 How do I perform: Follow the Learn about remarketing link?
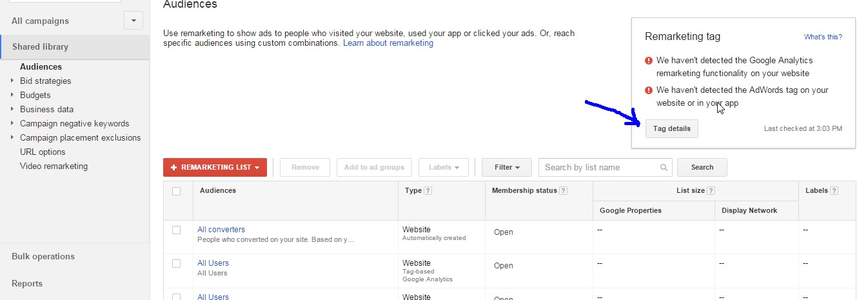tap(388, 43)
